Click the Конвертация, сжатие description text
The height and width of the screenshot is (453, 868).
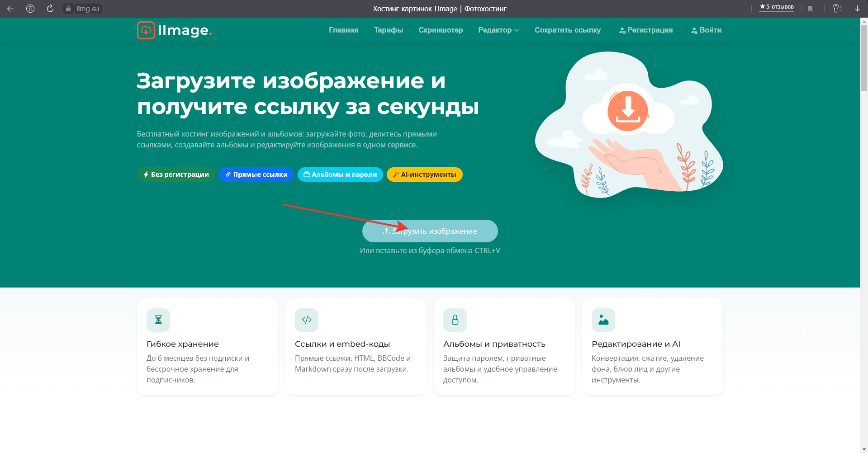point(648,369)
